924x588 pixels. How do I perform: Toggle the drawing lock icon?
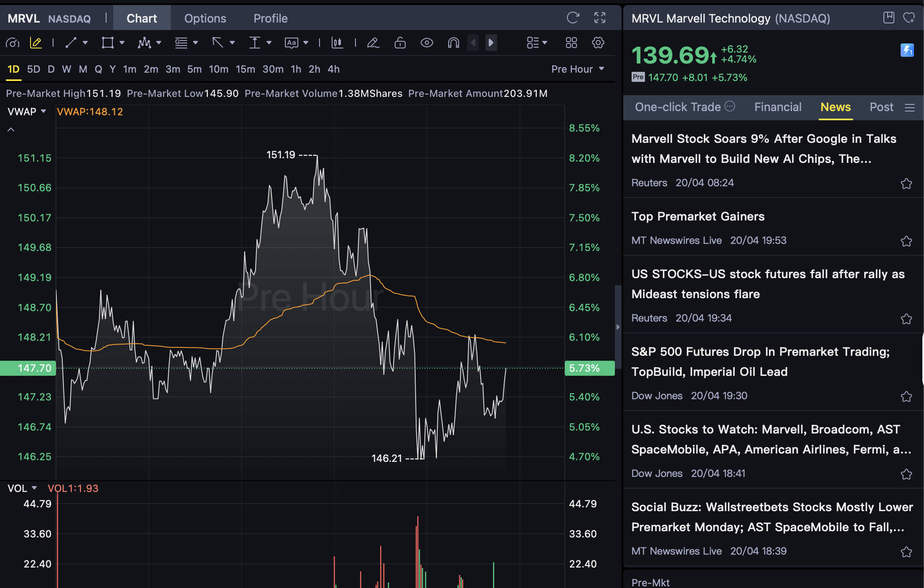400,43
